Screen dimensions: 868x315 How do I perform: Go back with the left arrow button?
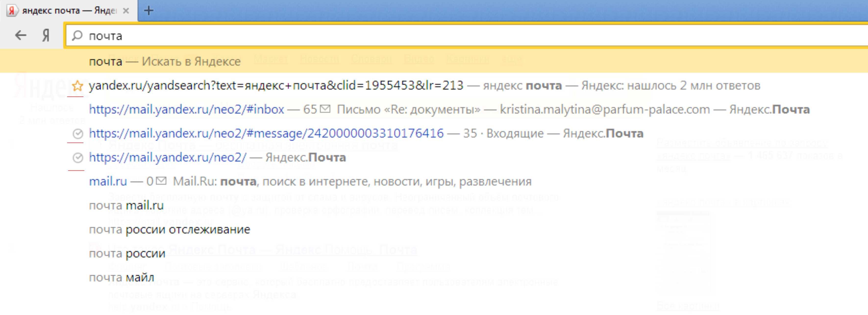pos(21,35)
